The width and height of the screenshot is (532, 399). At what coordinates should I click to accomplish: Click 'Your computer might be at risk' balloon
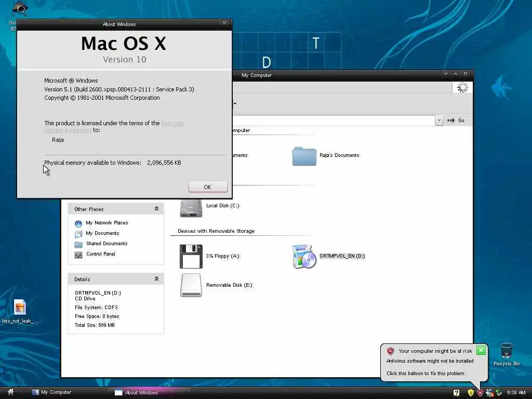coord(435,351)
